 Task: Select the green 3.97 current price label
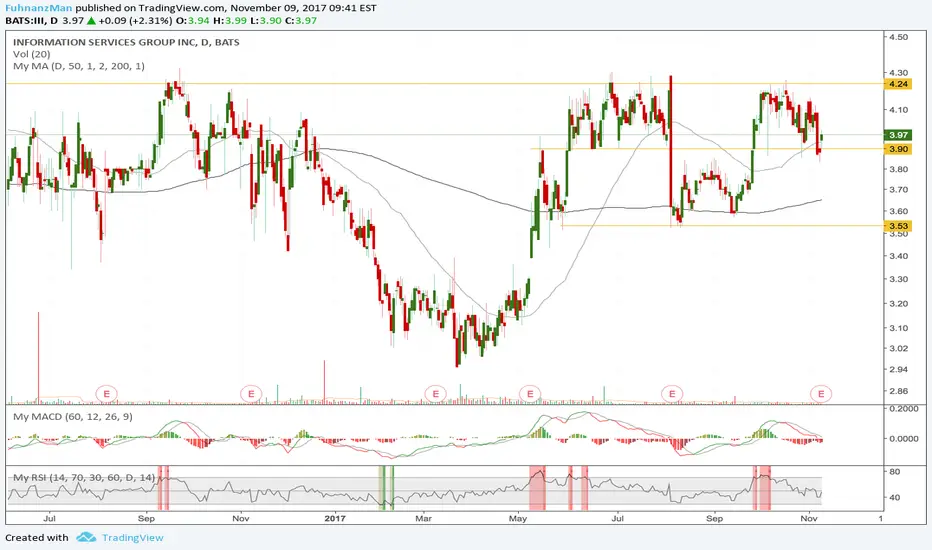tap(898, 135)
